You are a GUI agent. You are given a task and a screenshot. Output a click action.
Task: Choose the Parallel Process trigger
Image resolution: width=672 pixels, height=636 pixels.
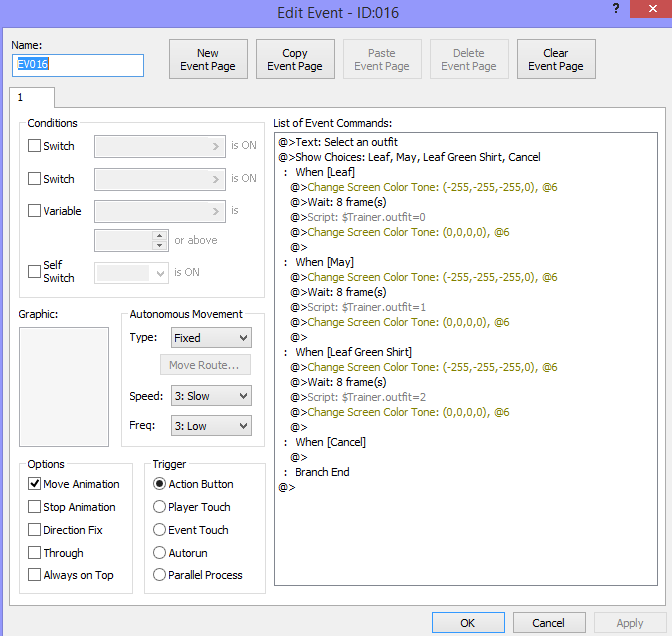[x=160, y=575]
